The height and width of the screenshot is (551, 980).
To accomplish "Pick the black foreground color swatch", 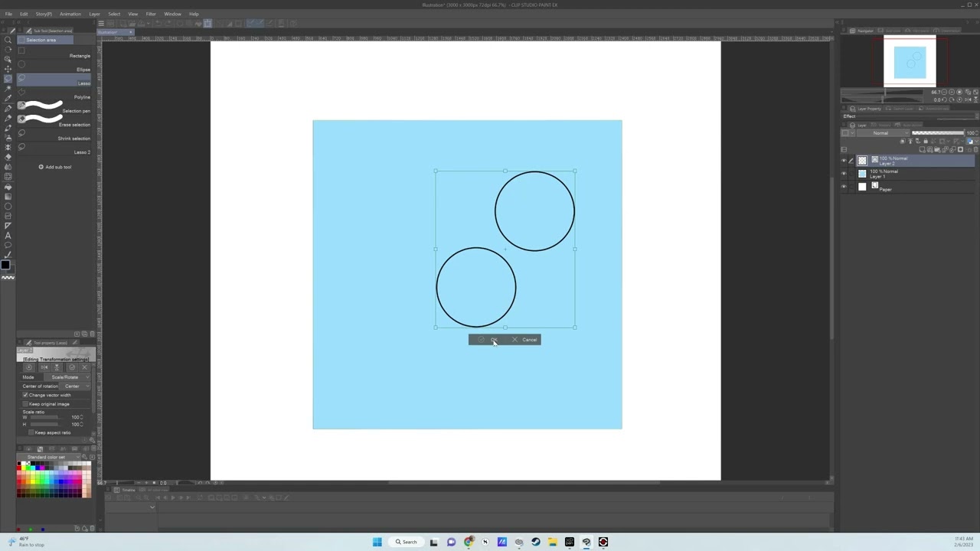I will [x=5, y=265].
